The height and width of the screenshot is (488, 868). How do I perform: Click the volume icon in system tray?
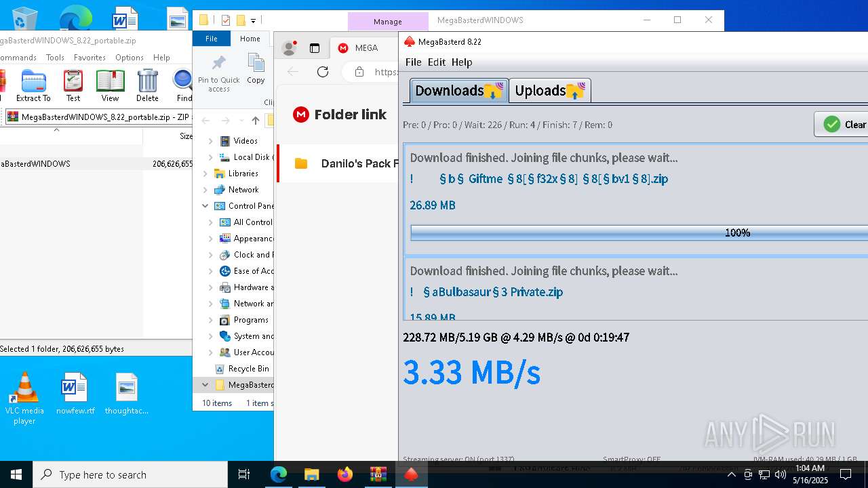coord(781,474)
